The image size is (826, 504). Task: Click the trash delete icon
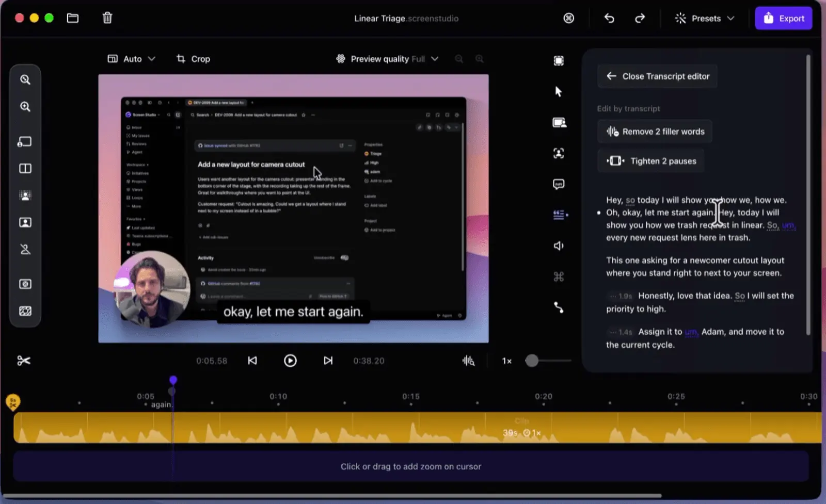click(x=107, y=18)
